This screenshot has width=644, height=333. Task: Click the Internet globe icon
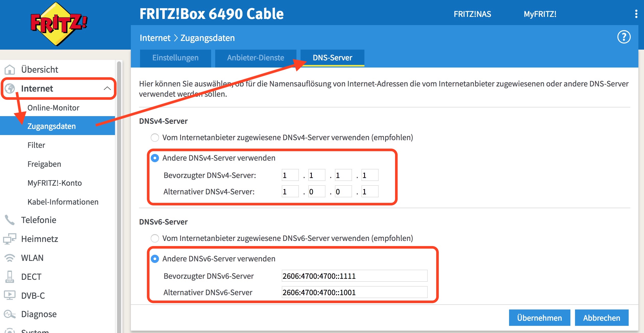(10, 88)
